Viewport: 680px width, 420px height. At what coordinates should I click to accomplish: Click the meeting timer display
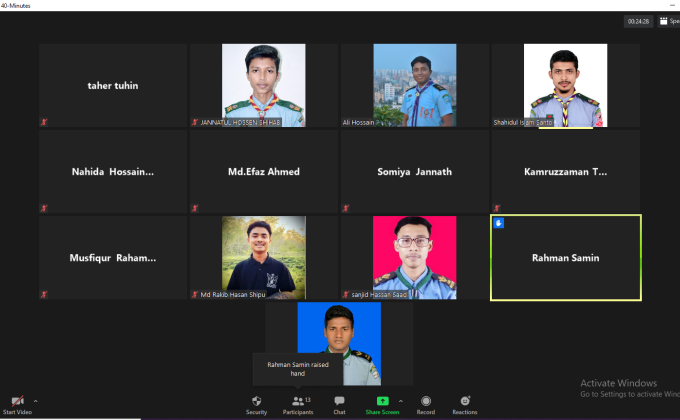[x=638, y=21]
